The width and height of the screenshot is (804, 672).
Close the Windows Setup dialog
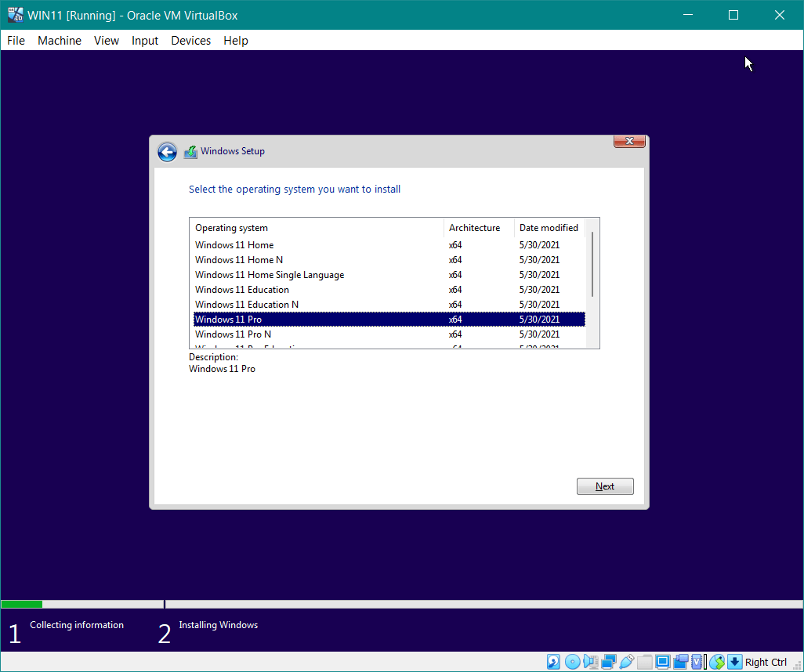[629, 142]
